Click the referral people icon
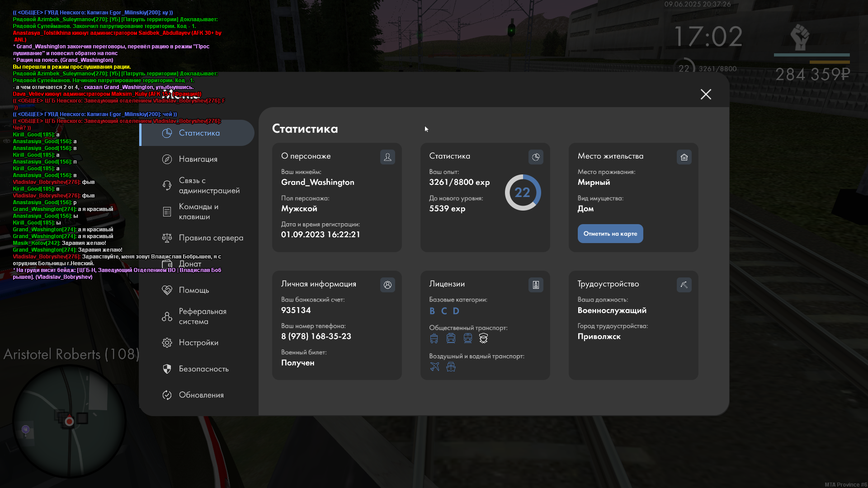This screenshot has width=868, height=488. point(167,316)
